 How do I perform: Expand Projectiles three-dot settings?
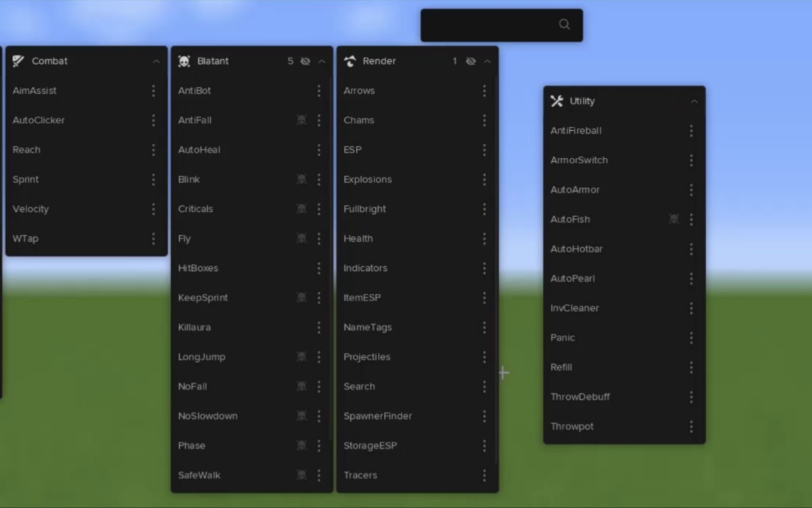[x=484, y=356]
